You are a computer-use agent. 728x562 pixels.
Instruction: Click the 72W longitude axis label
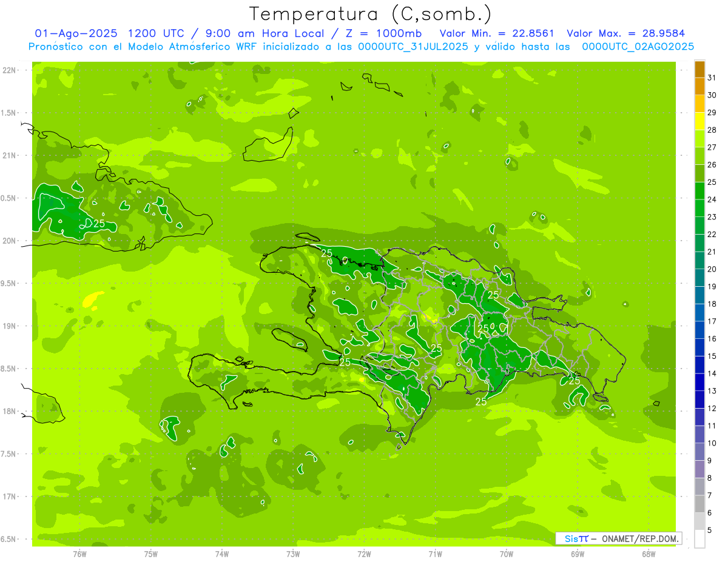tap(364, 553)
